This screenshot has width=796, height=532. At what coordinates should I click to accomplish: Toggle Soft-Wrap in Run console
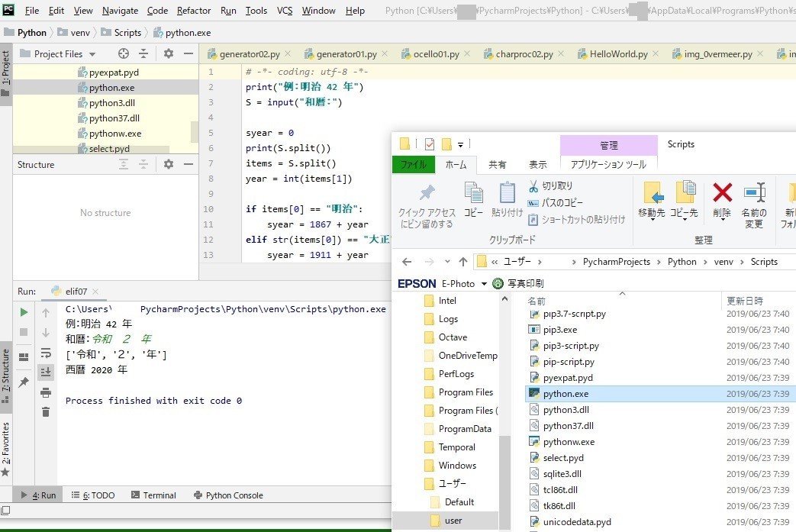(46, 353)
